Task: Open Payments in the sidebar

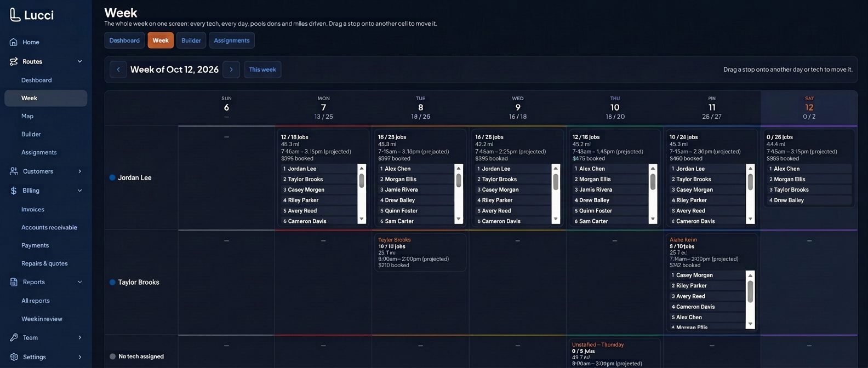Action: (x=35, y=245)
